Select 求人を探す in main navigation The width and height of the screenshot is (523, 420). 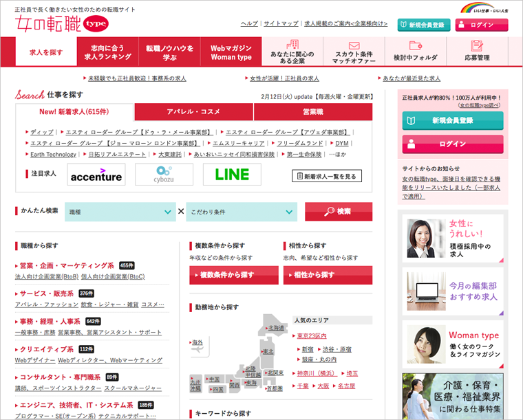click(46, 52)
